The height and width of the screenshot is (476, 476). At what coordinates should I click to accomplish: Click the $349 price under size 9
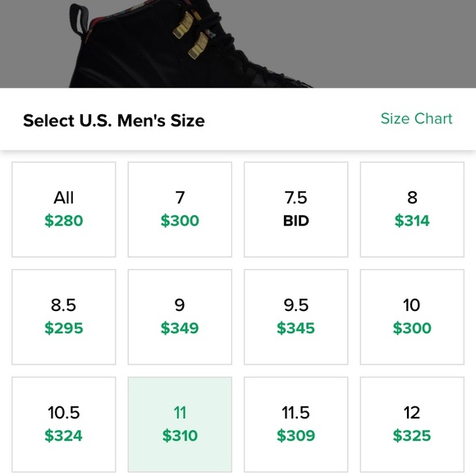pyautogui.click(x=180, y=328)
